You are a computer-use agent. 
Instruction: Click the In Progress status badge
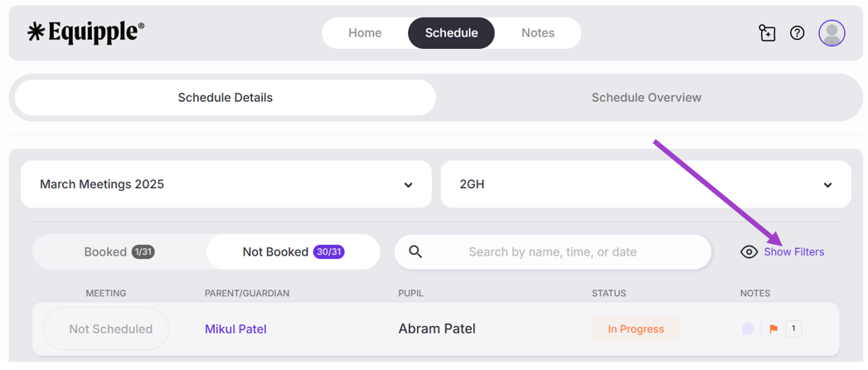tap(636, 329)
